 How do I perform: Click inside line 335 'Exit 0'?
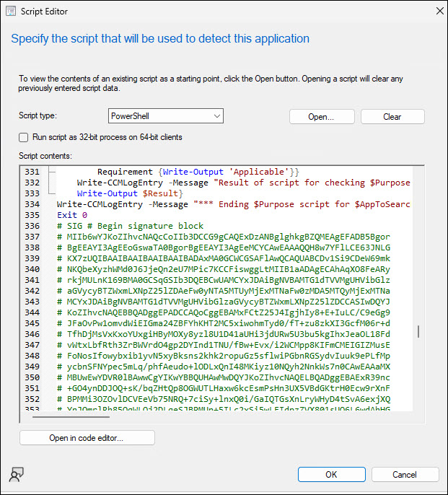coord(67,215)
